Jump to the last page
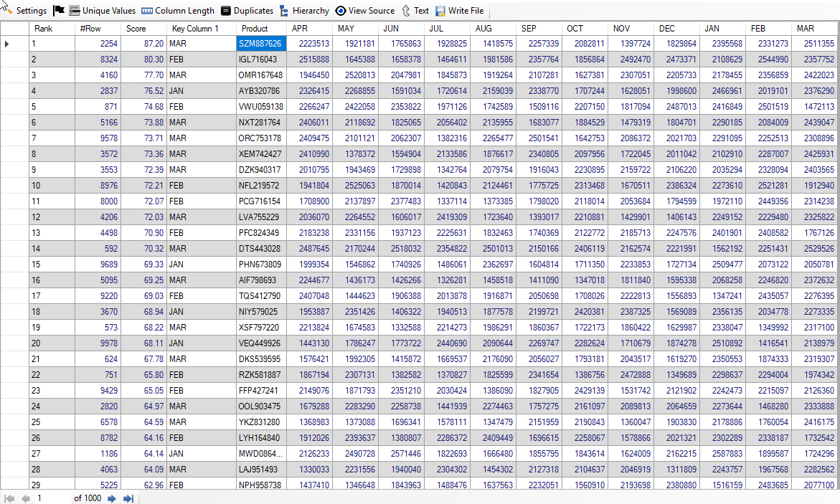 [x=128, y=498]
